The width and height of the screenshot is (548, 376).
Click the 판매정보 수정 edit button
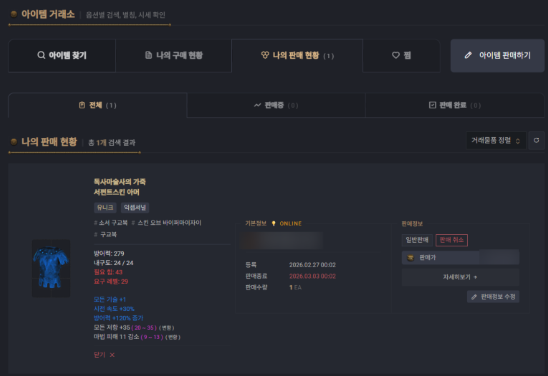493,297
